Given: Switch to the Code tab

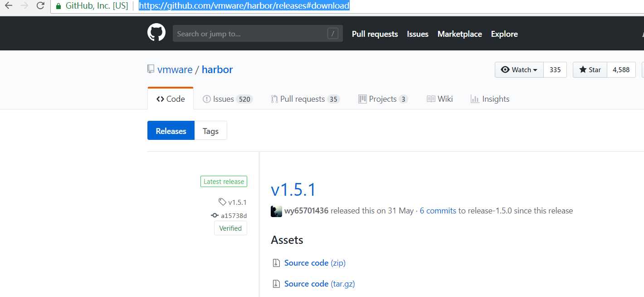Looking at the screenshot, I should [x=171, y=99].
